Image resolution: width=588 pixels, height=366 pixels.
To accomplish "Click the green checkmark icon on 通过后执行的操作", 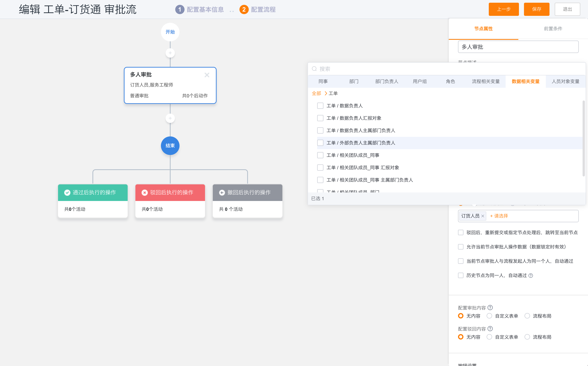I will [67, 192].
